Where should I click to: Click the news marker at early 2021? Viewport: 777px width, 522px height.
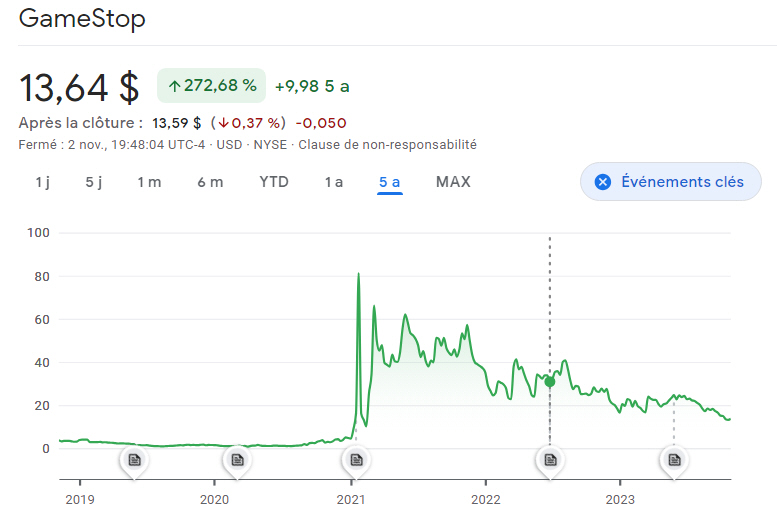click(354, 459)
